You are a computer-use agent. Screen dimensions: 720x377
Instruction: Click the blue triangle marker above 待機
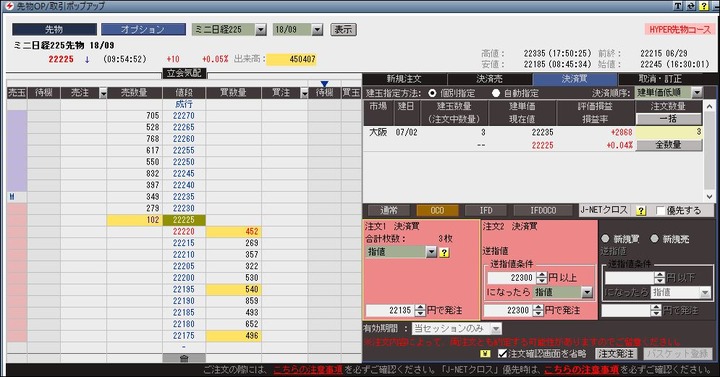click(324, 84)
